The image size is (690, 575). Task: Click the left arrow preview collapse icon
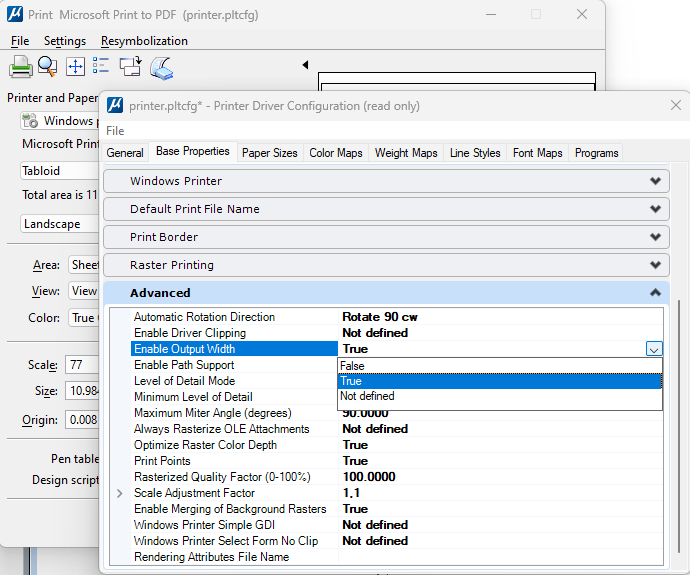click(305, 65)
